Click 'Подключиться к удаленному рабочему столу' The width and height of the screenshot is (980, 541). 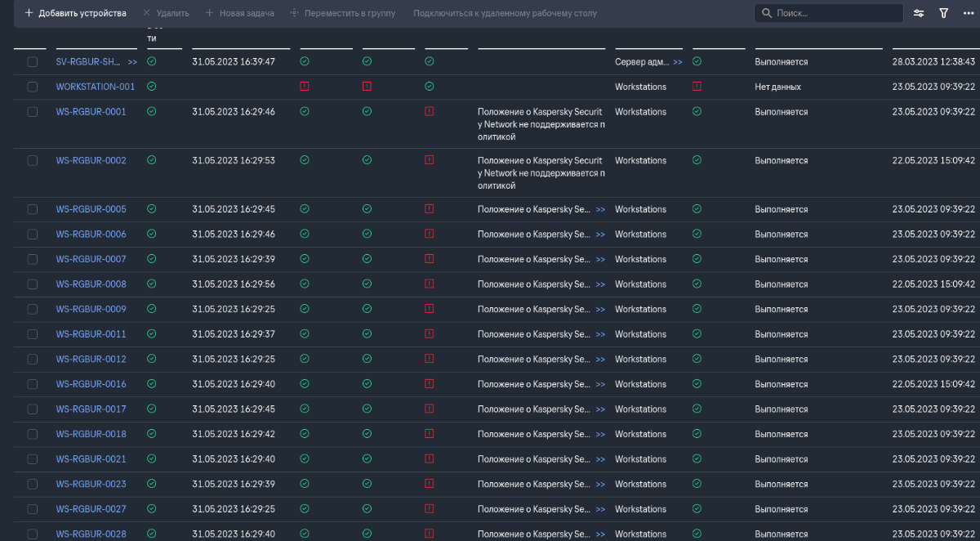tap(505, 13)
